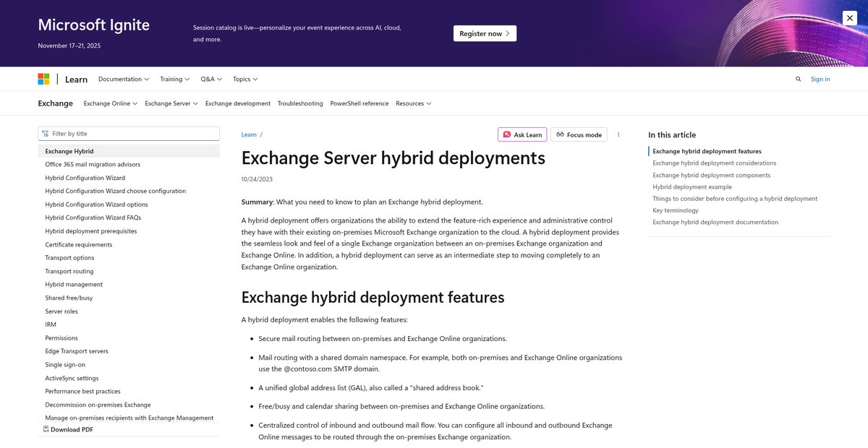Jump to Exchange hybrid deployment documentation
The width and height of the screenshot is (868, 448).
coord(715,222)
